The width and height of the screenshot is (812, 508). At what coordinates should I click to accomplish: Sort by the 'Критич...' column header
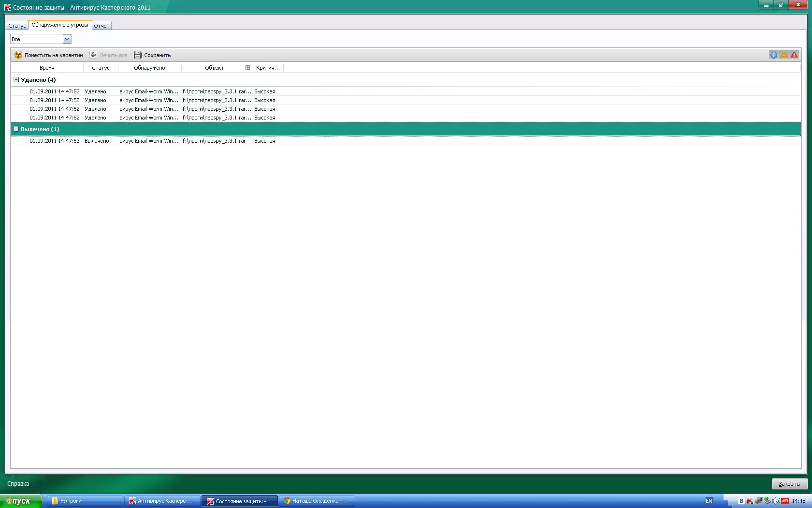268,68
